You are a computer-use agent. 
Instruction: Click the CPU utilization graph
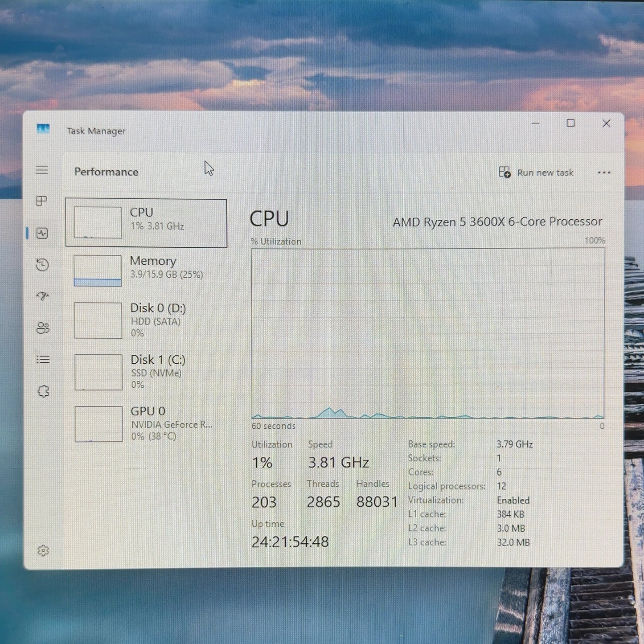click(x=428, y=333)
